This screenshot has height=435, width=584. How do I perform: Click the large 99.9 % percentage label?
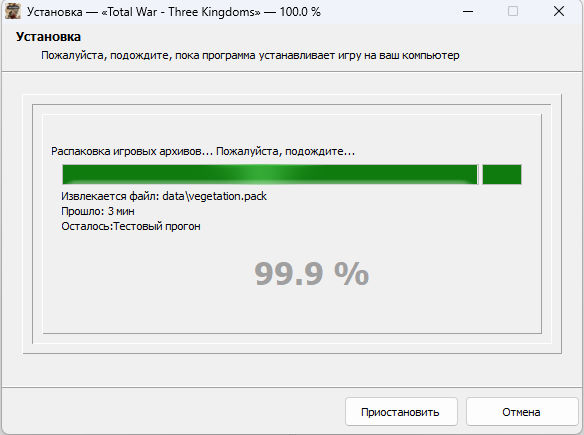[311, 274]
